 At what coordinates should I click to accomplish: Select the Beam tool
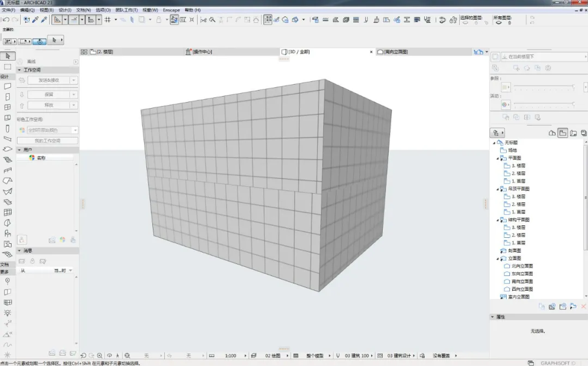(8, 139)
